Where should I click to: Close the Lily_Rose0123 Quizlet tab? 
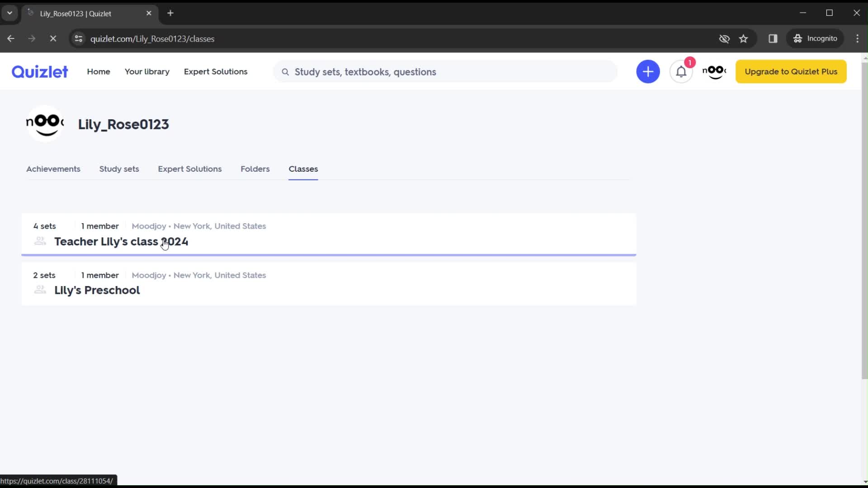[149, 13]
